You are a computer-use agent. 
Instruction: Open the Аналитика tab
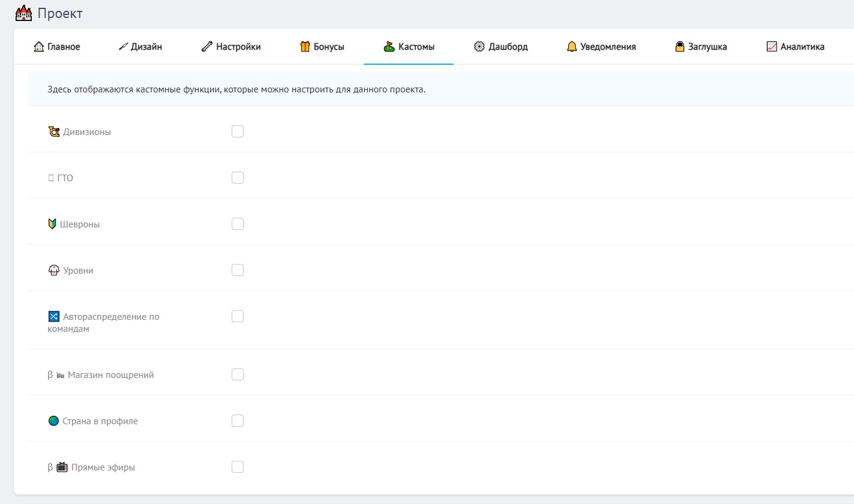click(795, 47)
